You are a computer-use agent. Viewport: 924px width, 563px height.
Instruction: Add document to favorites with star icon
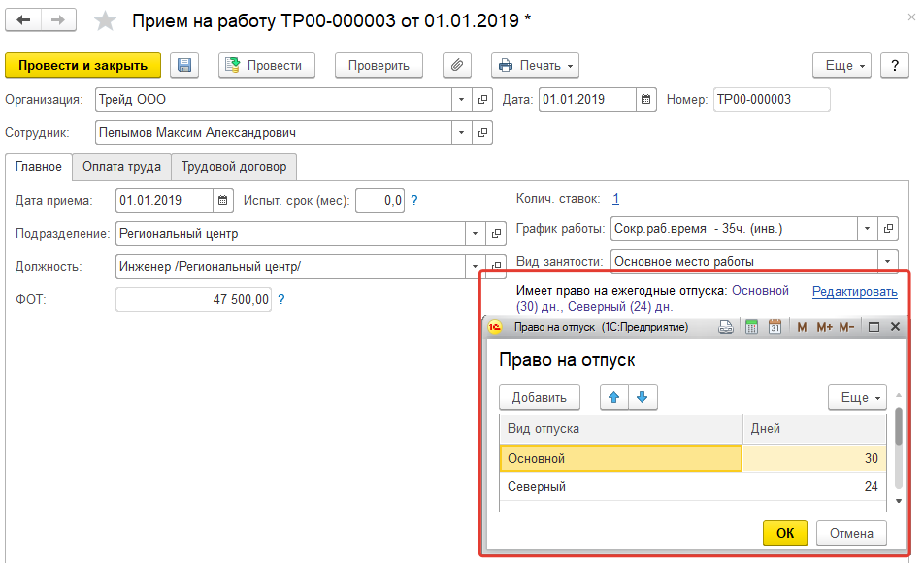(x=106, y=20)
